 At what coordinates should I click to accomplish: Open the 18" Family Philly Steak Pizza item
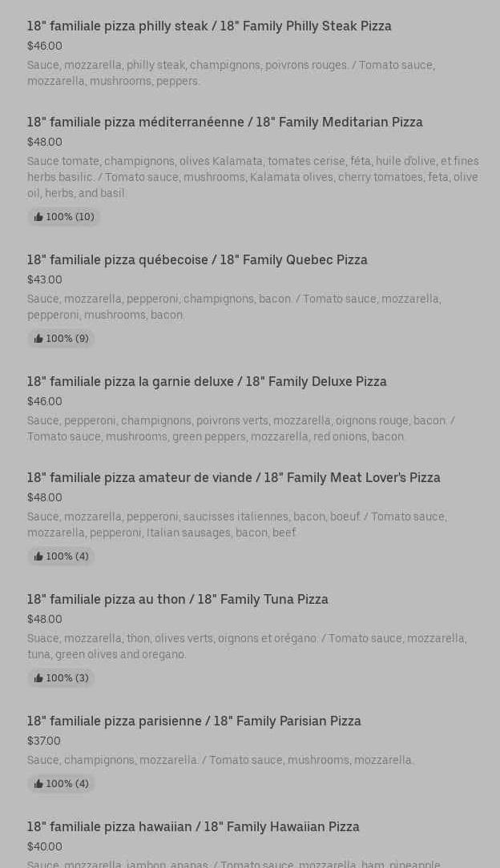[209, 26]
